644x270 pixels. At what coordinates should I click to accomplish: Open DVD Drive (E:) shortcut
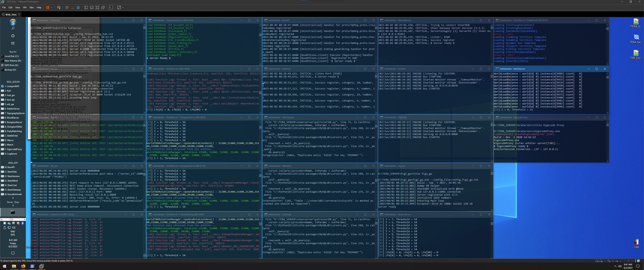(10, 65)
